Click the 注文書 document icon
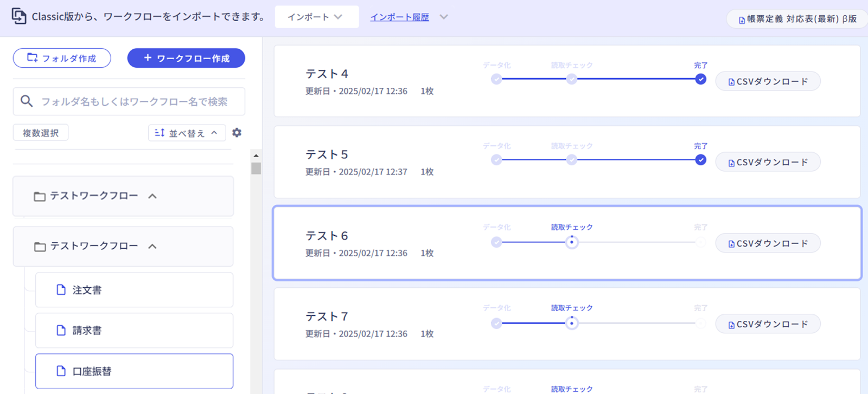Screen dimensions: 868x394 [61, 290]
